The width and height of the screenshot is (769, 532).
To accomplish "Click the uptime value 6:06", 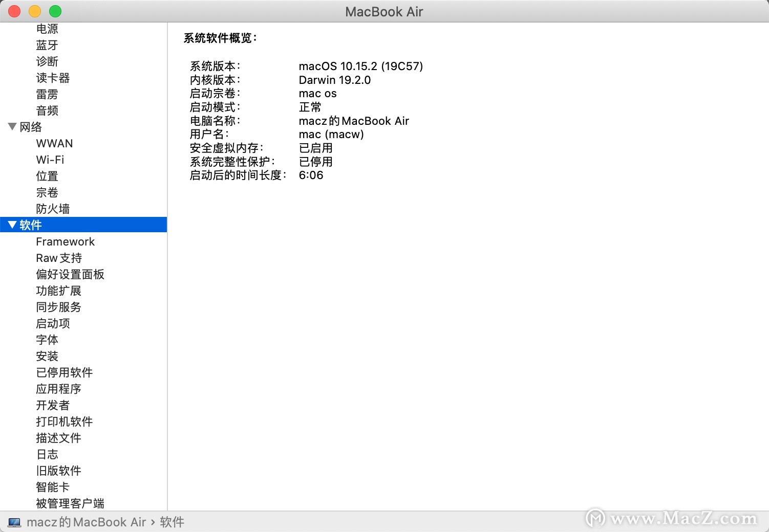I will coord(311,175).
